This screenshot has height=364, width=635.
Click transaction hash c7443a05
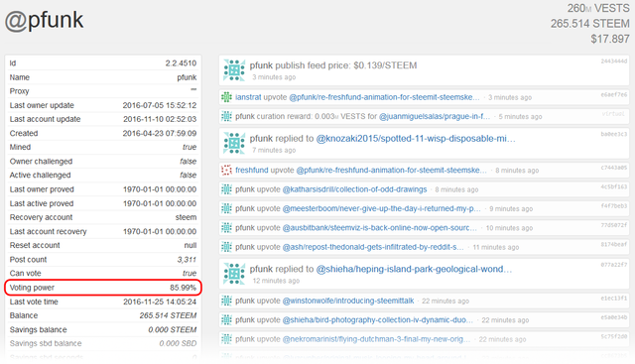tap(613, 168)
